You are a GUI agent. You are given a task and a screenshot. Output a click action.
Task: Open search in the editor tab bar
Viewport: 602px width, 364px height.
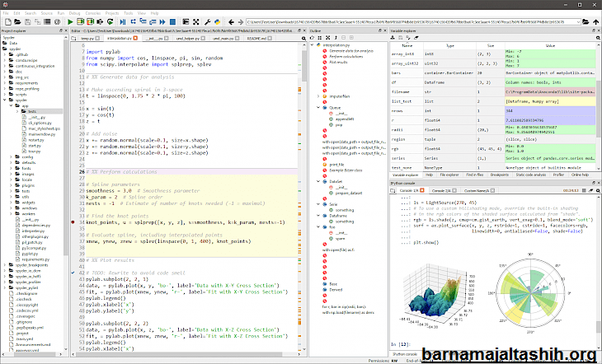303,39
